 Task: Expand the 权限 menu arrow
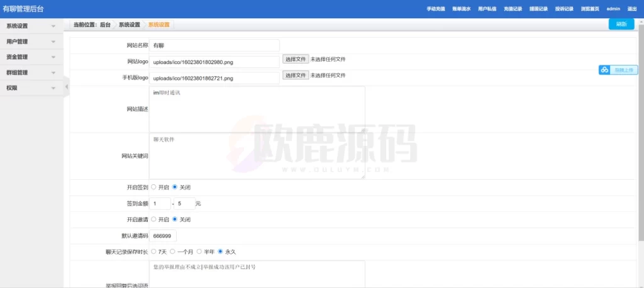[53, 88]
